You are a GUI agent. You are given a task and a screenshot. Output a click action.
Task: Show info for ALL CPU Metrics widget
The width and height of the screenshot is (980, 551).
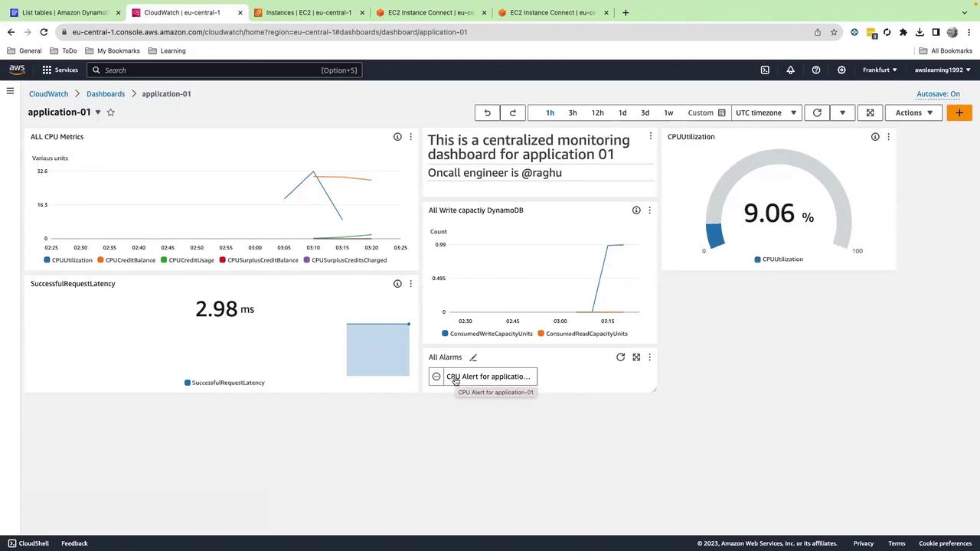point(397,136)
